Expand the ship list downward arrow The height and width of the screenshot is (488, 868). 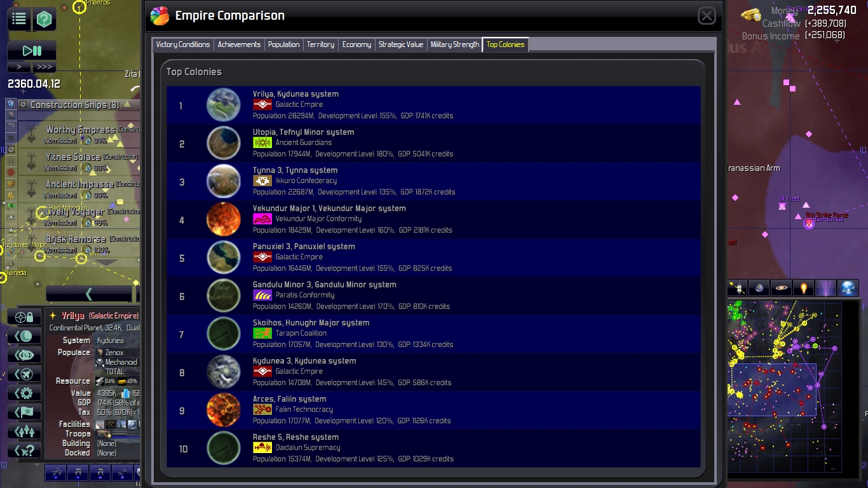pyautogui.click(x=106, y=262)
